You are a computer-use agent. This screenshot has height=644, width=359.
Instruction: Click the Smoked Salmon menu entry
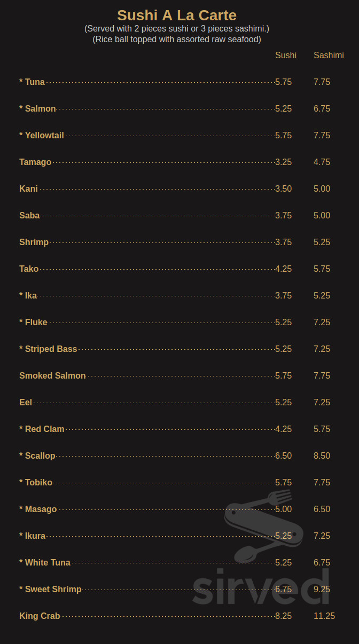coord(52,375)
